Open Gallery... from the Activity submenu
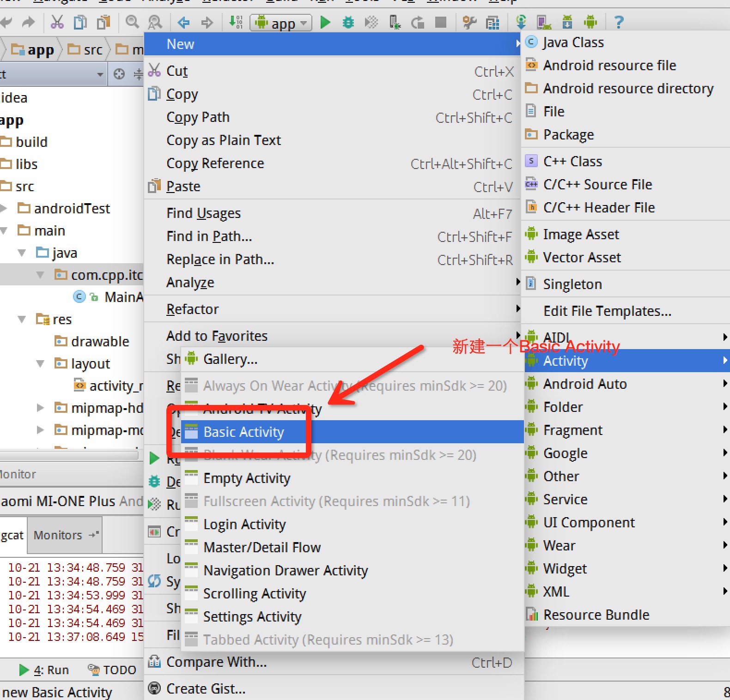Screen dimensions: 730x700 point(352,359)
